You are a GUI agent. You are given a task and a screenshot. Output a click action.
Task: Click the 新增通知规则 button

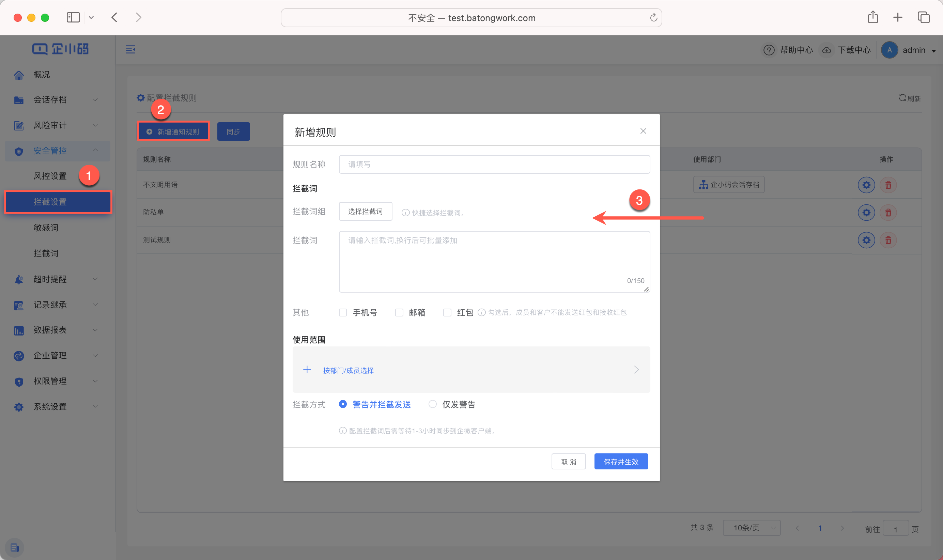(x=173, y=131)
